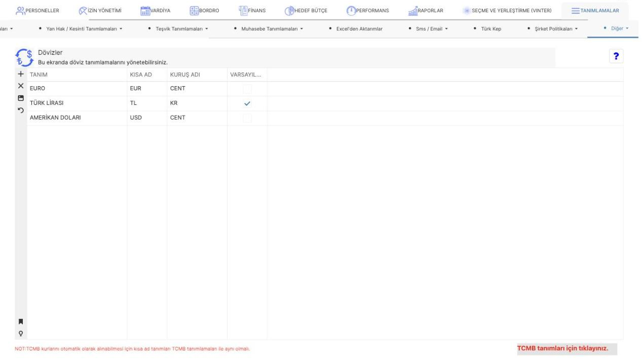Viewport: 644px width, 361px height.
Task: Check the default box for EURO
Action: tap(247, 89)
